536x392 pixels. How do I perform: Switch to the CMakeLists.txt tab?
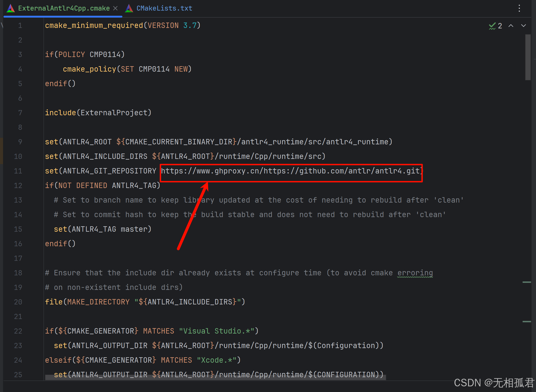(x=164, y=8)
